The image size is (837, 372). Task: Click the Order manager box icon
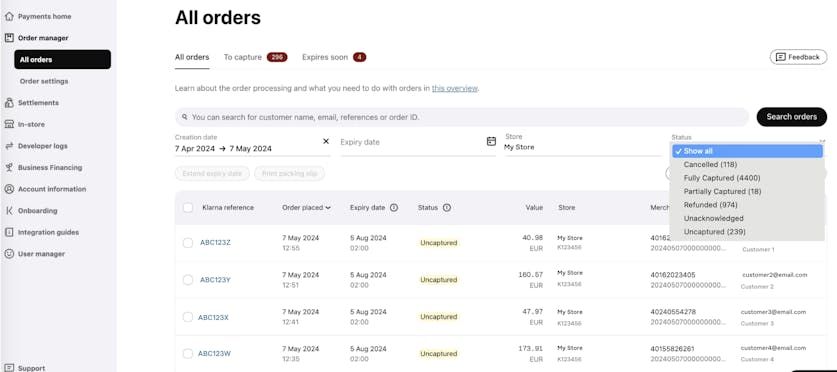pos(9,38)
